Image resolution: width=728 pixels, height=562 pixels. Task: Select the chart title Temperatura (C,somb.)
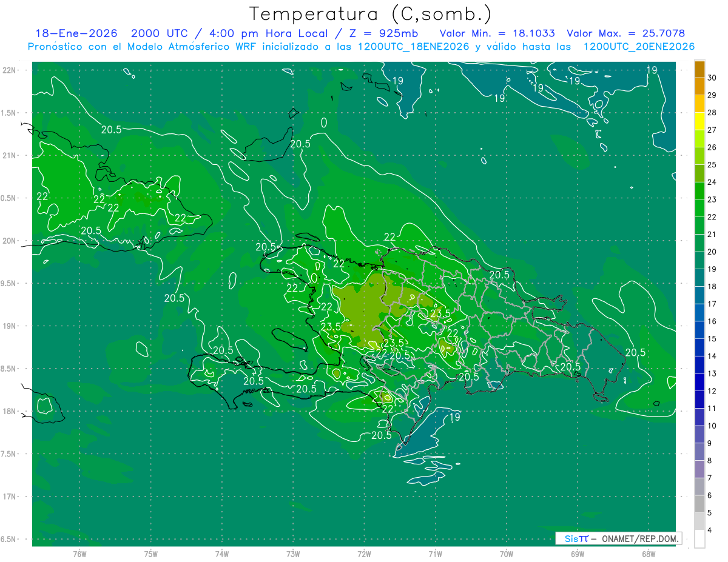click(371, 14)
